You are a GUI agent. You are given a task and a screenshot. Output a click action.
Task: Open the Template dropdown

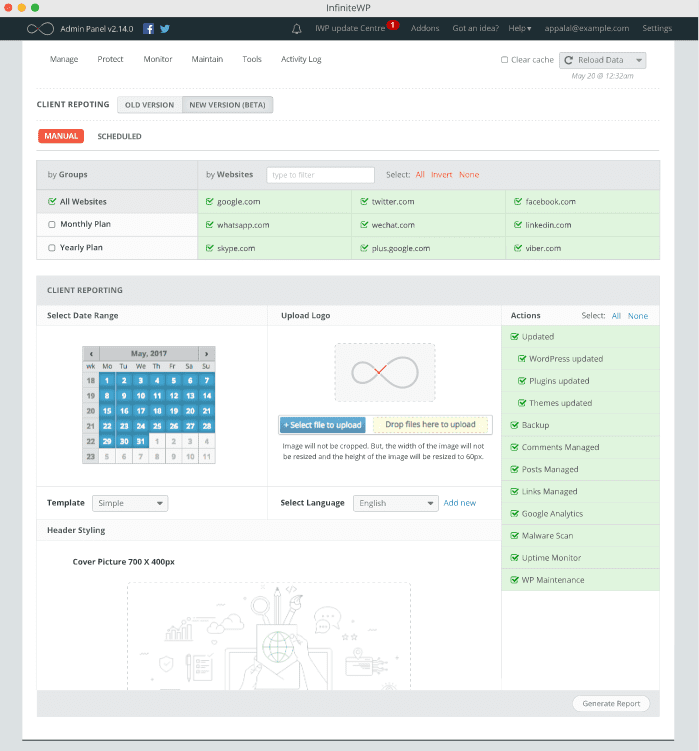tap(130, 503)
